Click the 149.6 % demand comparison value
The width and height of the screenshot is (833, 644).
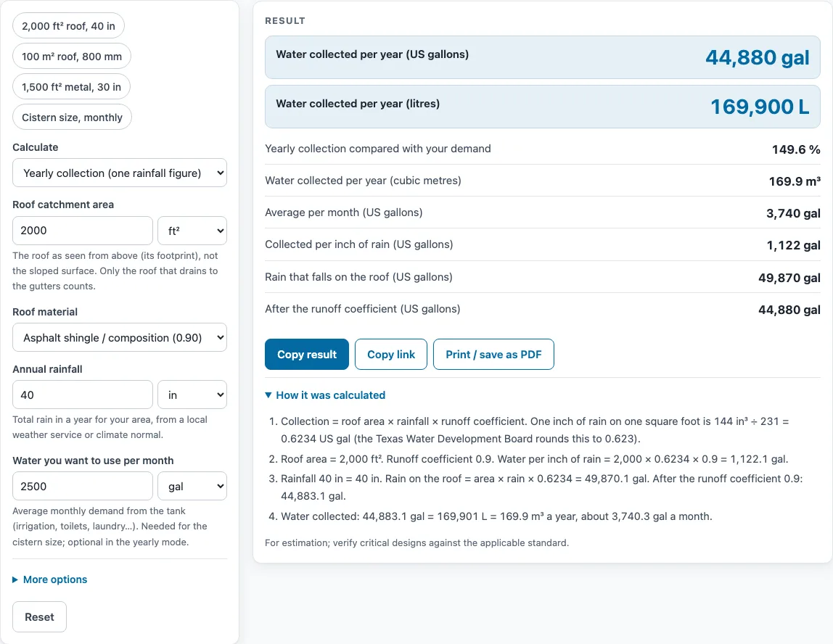(x=796, y=149)
